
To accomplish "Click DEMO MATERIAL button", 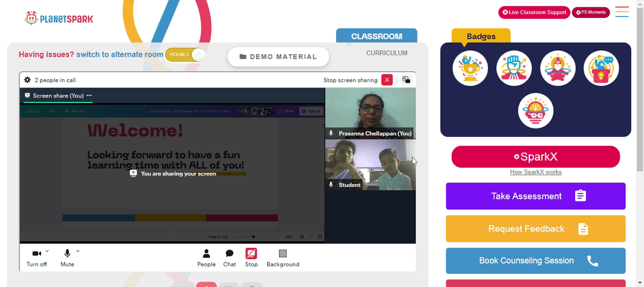I will tap(278, 57).
